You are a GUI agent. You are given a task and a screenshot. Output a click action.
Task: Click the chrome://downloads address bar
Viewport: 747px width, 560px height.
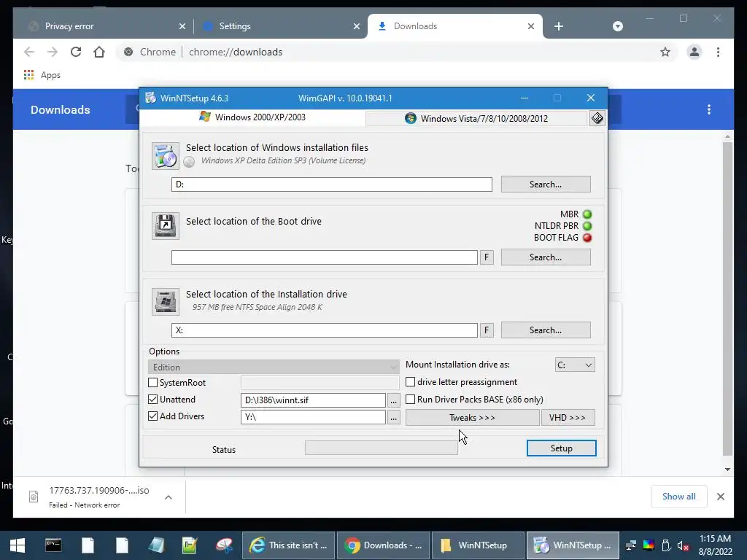click(x=398, y=52)
